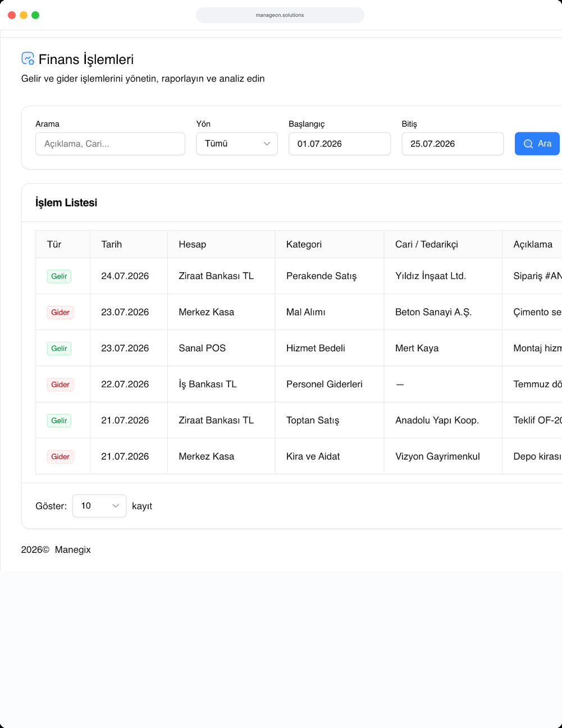Click Kira ve Aidat category cell
Viewport: 562px width, 728px height.
pos(330,456)
